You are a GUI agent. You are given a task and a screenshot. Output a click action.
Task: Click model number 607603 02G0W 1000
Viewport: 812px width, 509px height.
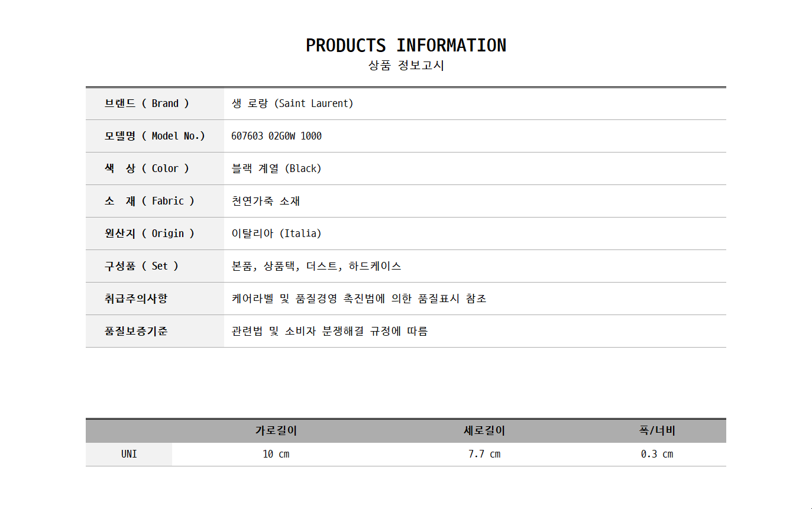click(276, 136)
